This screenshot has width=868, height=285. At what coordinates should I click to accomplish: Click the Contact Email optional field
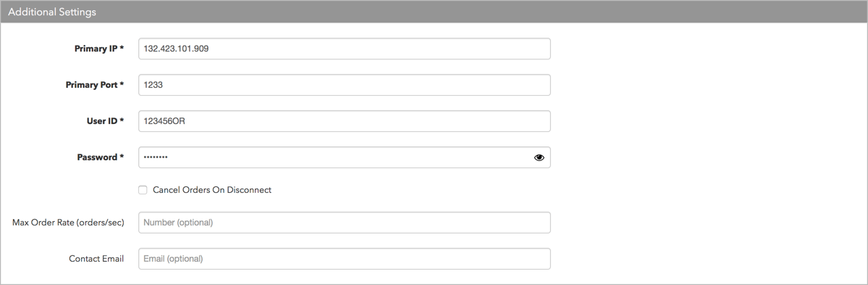(x=345, y=258)
